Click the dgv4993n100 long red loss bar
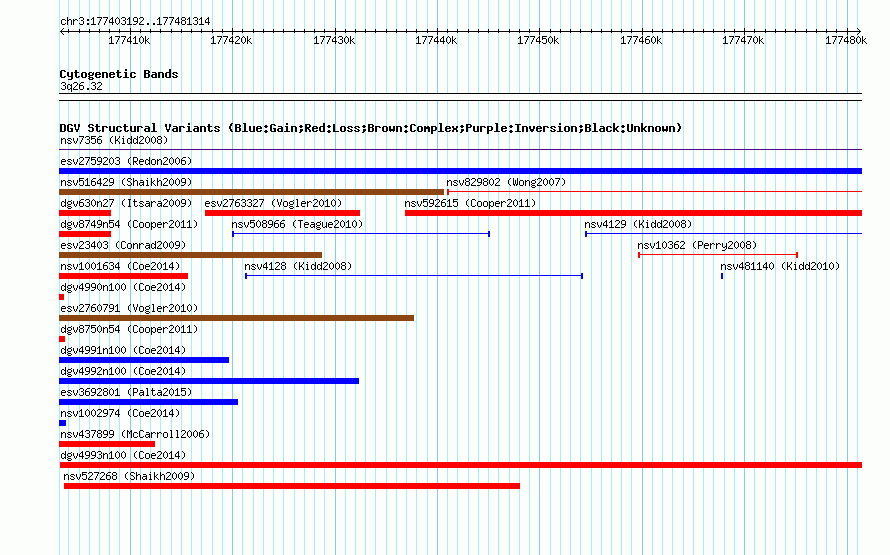Image resolution: width=890 pixels, height=555 pixels. coord(460,465)
